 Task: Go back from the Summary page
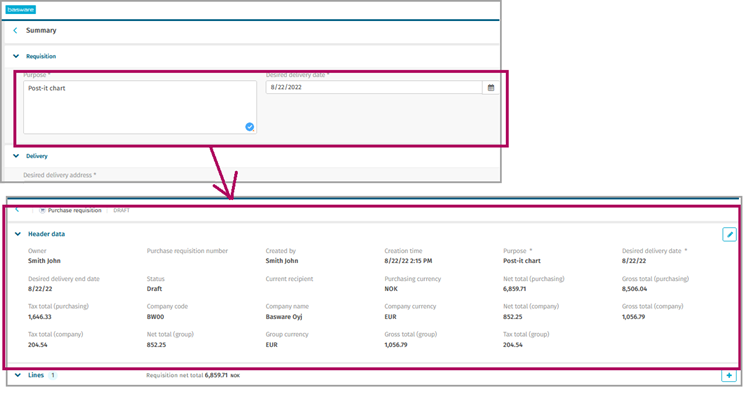(15, 31)
